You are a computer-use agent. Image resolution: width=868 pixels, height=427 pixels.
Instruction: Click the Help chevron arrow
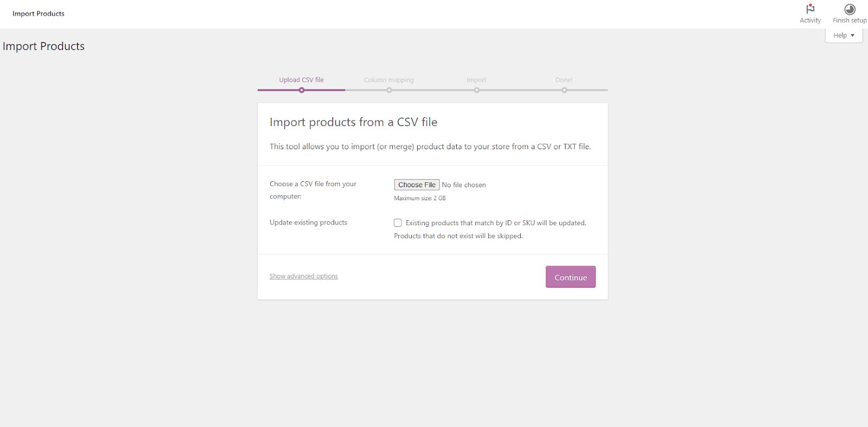(851, 35)
